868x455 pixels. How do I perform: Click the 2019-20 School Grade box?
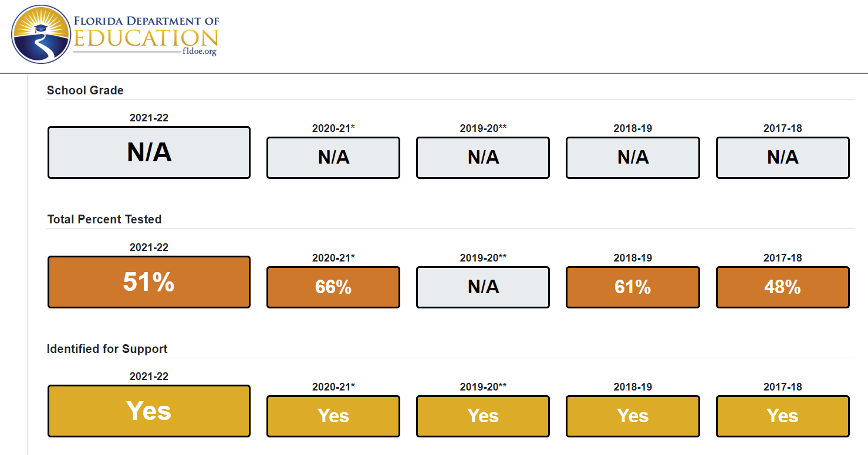tap(483, 158)
